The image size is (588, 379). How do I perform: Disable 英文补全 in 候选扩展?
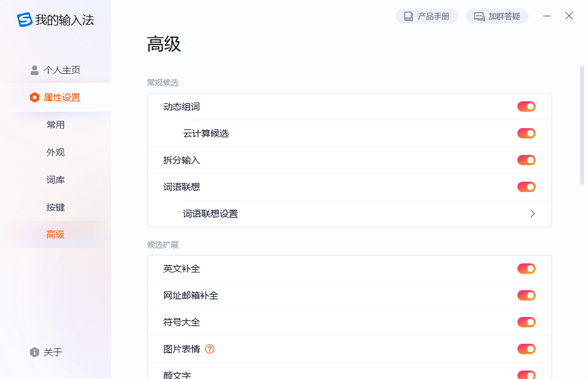527,268
